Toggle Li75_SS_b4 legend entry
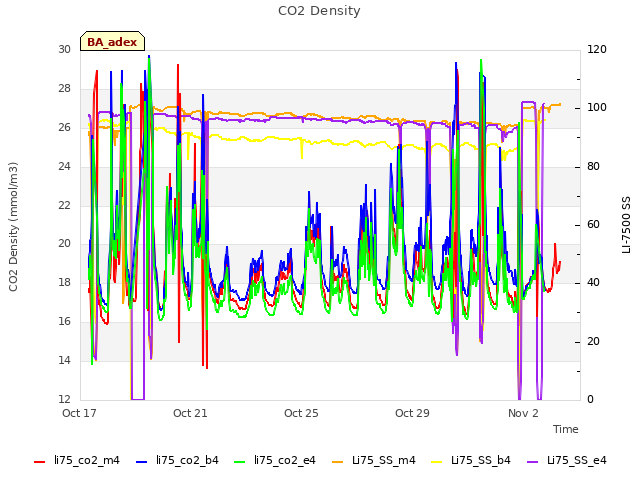 pyautogui.click(x=471, y=461)
